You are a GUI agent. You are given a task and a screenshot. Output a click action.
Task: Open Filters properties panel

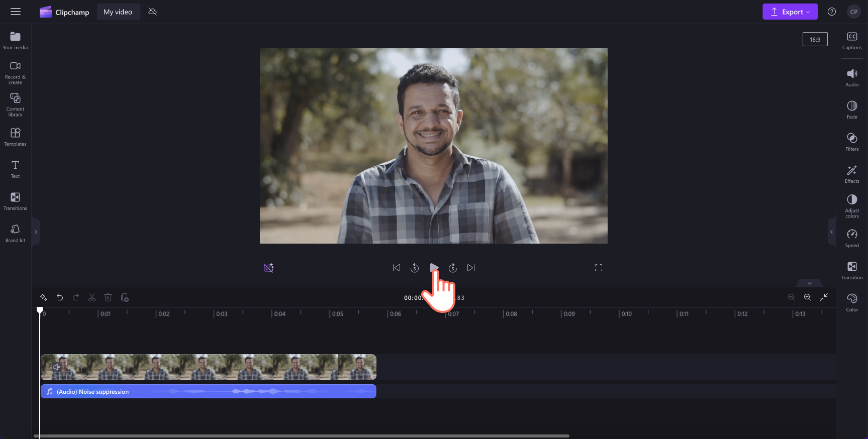pos(852,142)
